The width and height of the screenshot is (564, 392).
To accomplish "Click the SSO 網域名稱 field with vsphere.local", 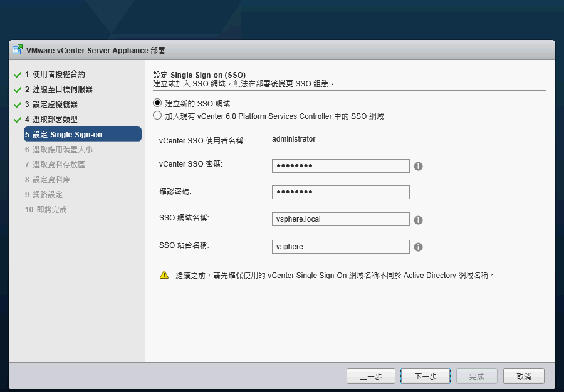I will point(341,219).
